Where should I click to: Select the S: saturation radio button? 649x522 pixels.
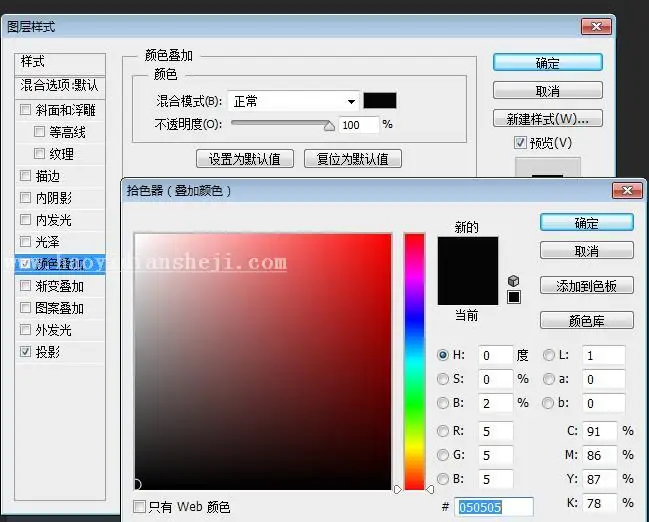(x=442, y=379)
